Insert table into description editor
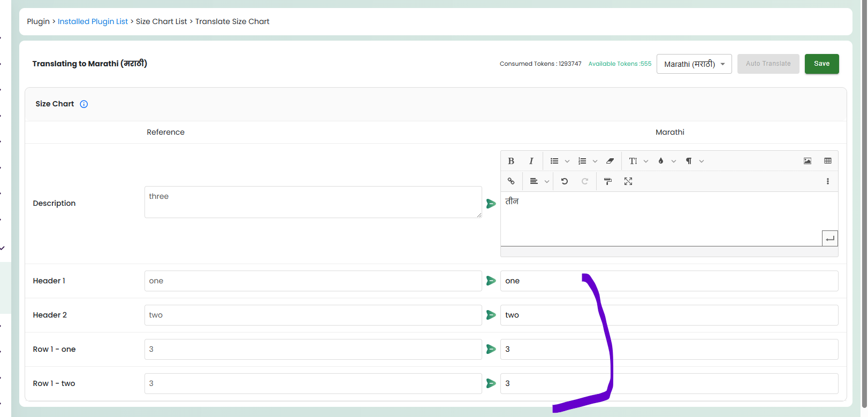Screen dimensions: 868x417 point(828,161)
